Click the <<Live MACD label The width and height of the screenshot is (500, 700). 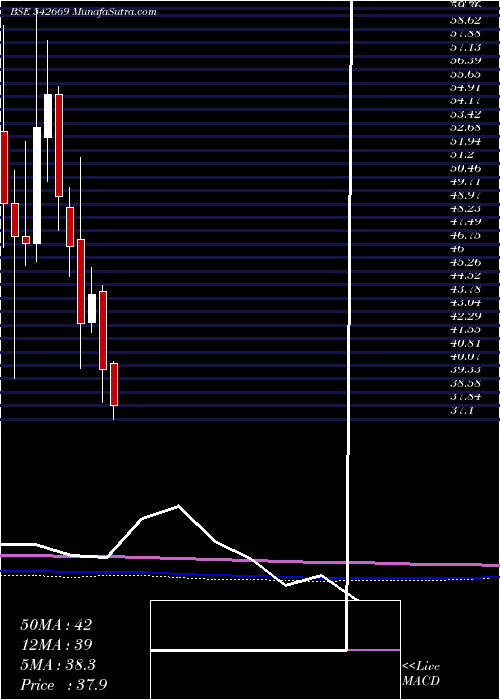pos(421,674)
